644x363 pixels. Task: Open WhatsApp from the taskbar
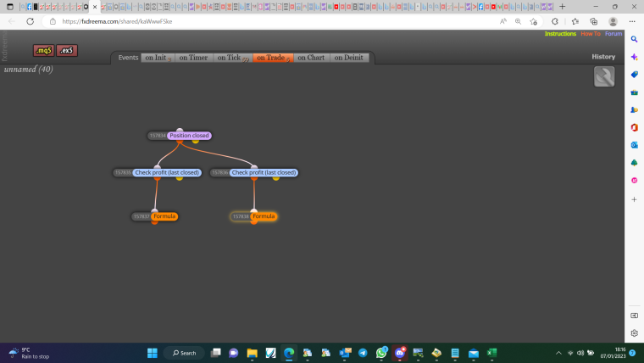click(381, 353)
